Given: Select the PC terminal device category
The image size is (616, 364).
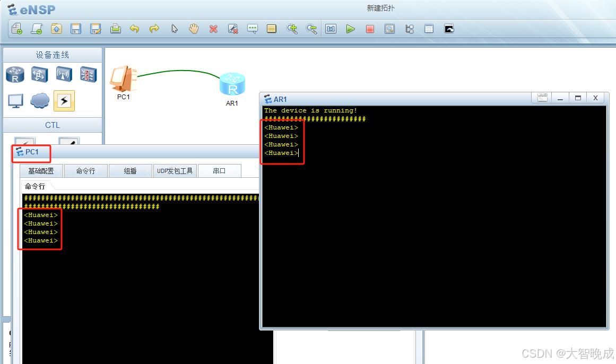Looking at the screenshot, I should pyautogui.click(x=15, y=101).
